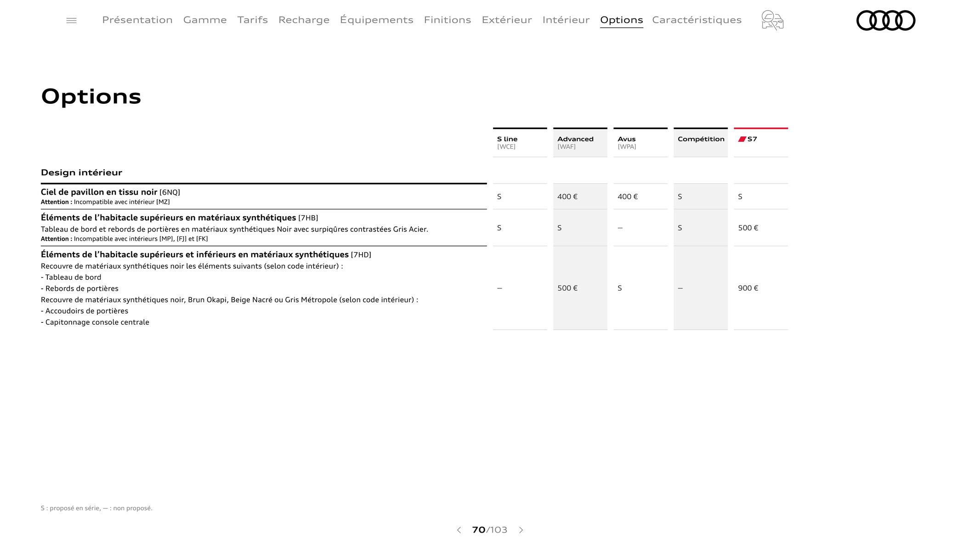The image size is (980, 551).
Task: Select the active Options tab
Action: (x=622, y=20)
